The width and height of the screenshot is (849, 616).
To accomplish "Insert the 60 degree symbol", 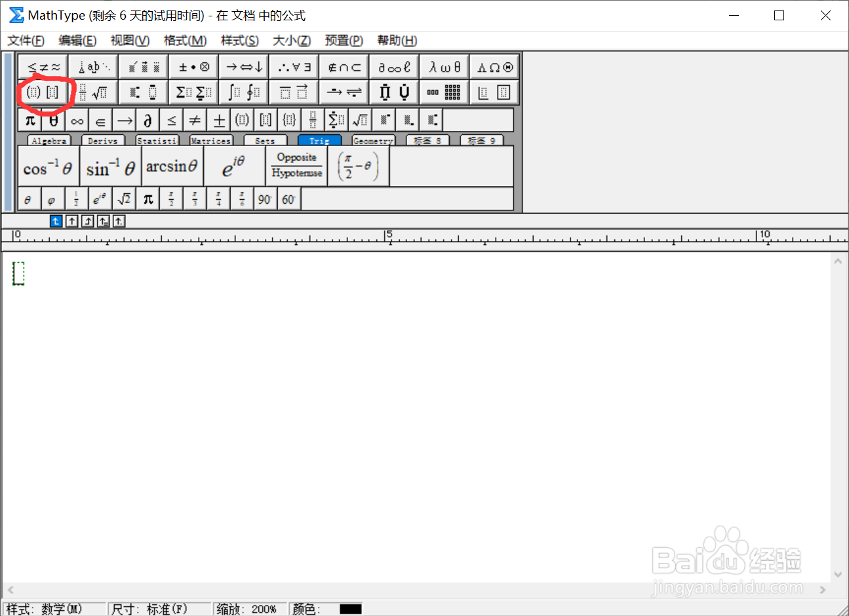I will (x=288, y=199).
